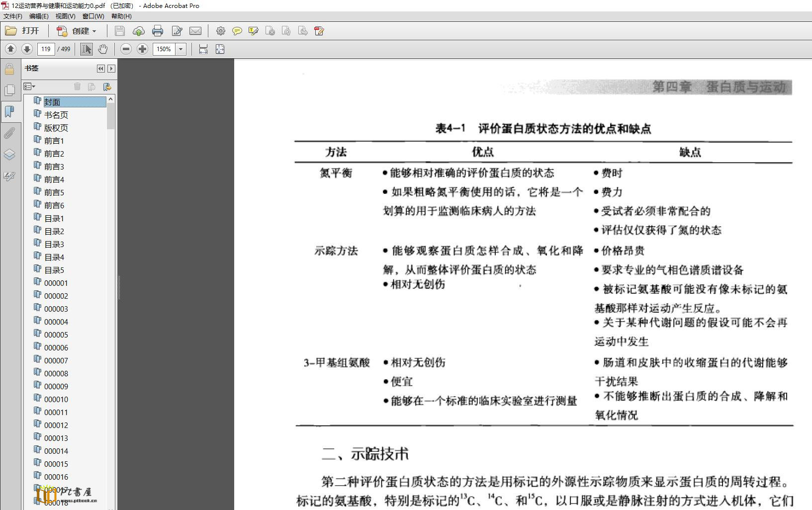This screenshot has width=812, height=510.
Task: Select bookmark 000010
Action: 56,399
